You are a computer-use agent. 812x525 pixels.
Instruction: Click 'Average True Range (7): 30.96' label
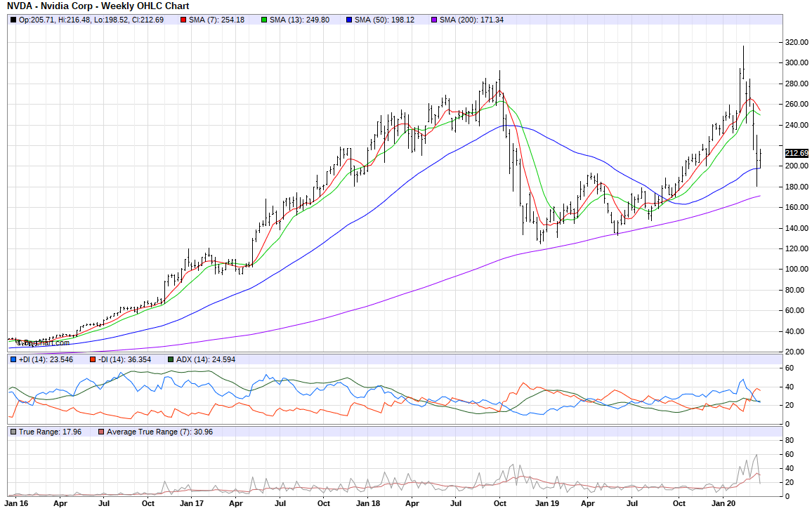click(x=160, y=432)
